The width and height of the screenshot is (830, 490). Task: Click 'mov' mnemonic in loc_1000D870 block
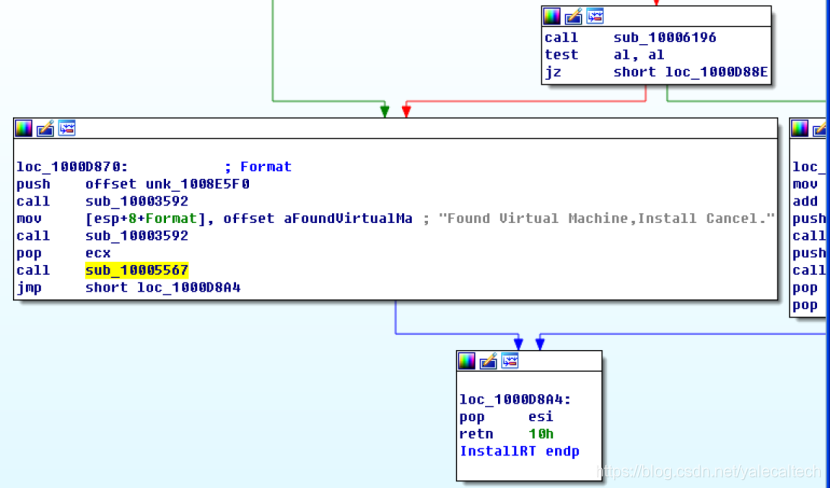[29, 219]
